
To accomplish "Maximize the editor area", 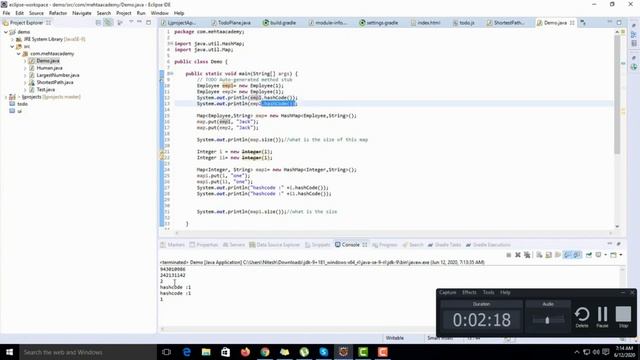I will 619,22.
